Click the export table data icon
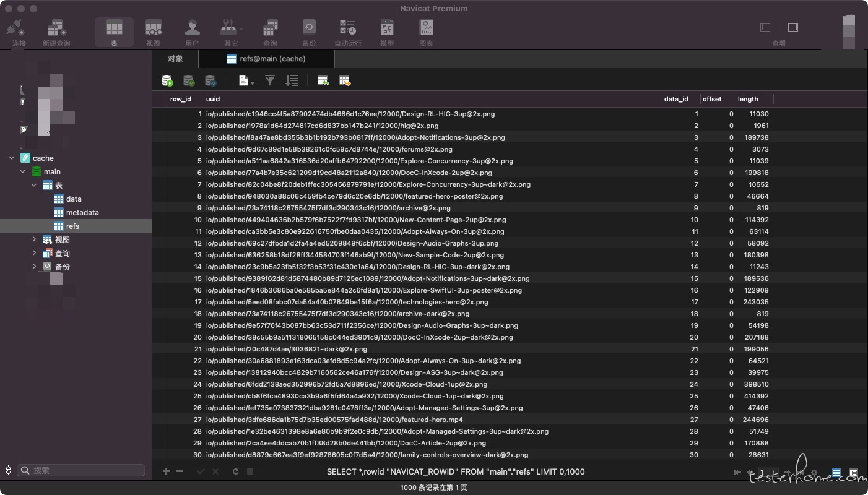The height and width of the screenshot is (495, 868). (x=345, y=80)
